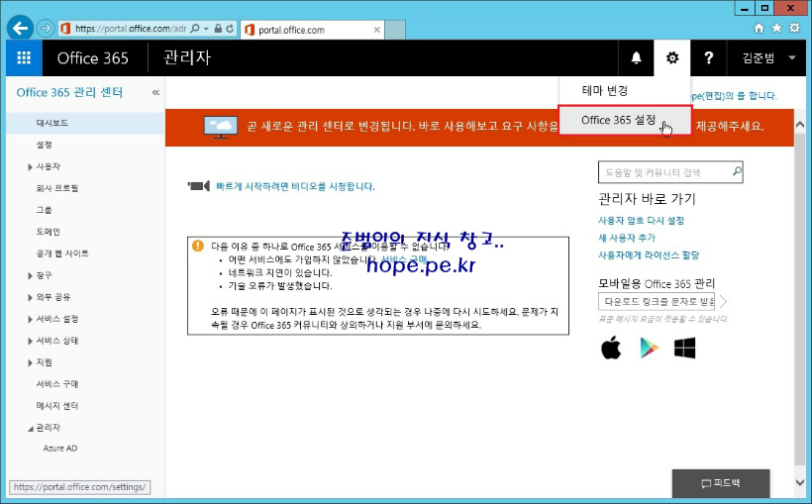Image resolution: width=812 pixels, height=504 pixels.
Task: Expand the 사용자 tree node
Action: (x=30, y=166)
